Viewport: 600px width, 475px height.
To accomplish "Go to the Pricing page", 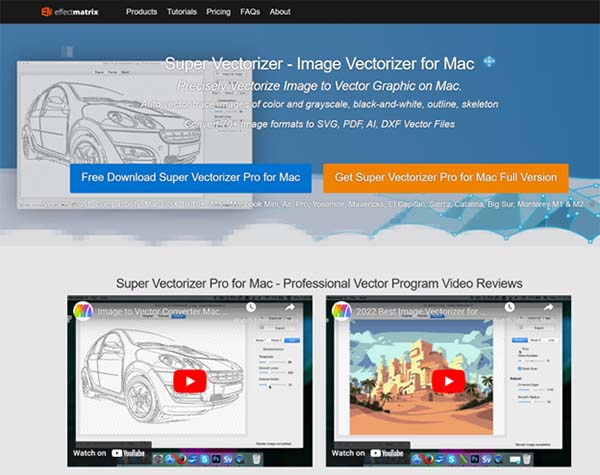I will pos(218,12).
